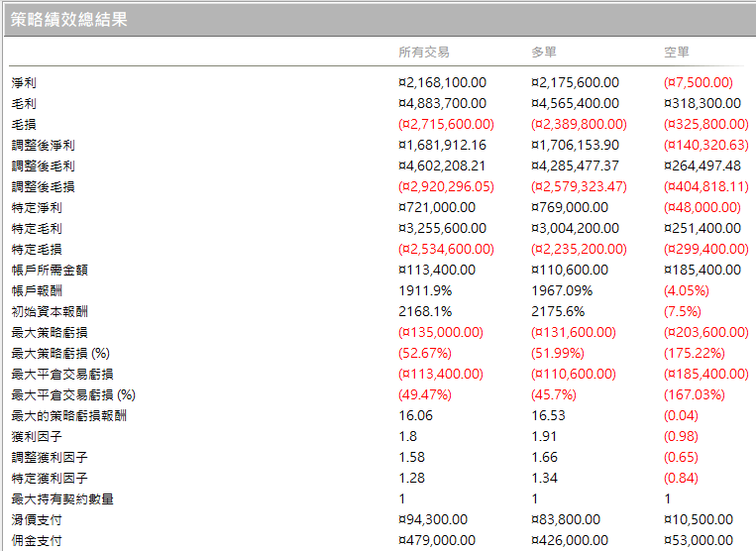The width and height of the screenshot is (756, 551).
Task: Select the long-trade commission value ¤426,000.00
Action: 571,541
